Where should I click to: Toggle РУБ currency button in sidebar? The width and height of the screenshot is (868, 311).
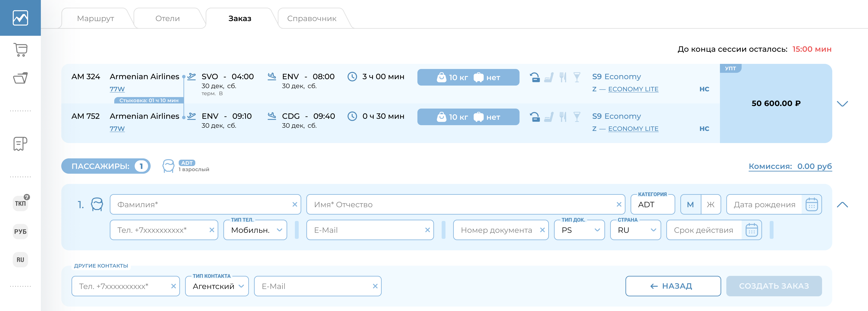click(x=20, y=231)
